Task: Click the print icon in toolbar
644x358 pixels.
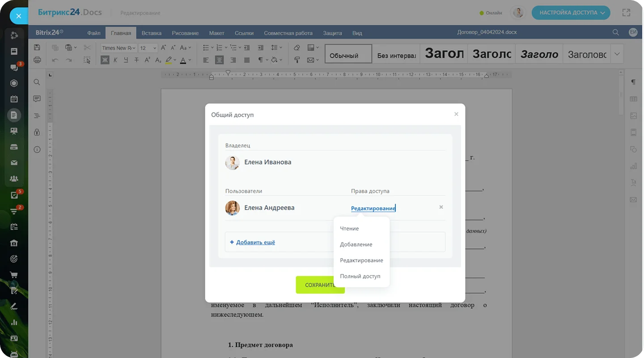Action: (x=37, y=60)
